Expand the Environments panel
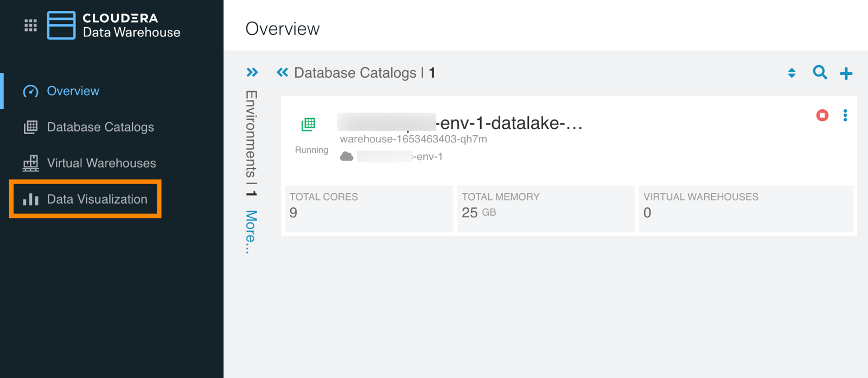Viewport: 868px width, 378px height. pos(252,72)
